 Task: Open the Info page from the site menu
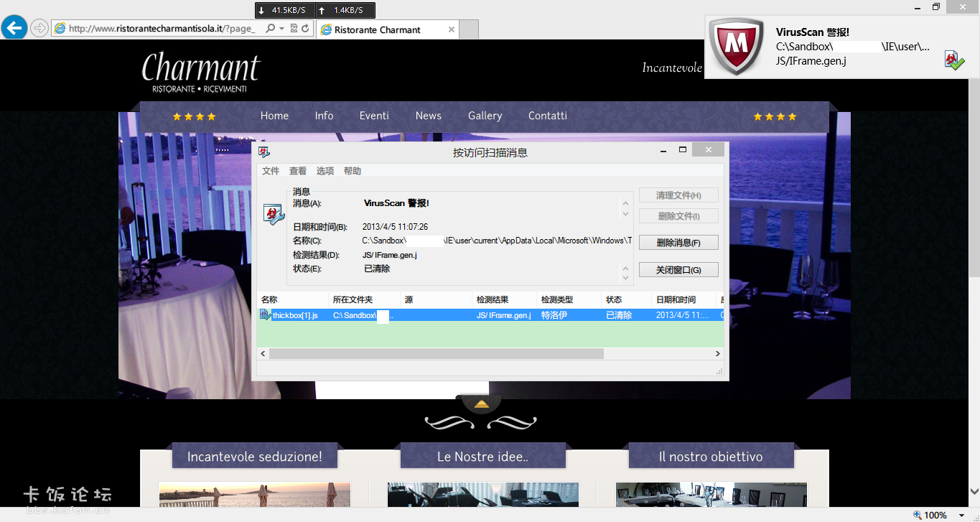pyautogui.click(x=324, y=116)
